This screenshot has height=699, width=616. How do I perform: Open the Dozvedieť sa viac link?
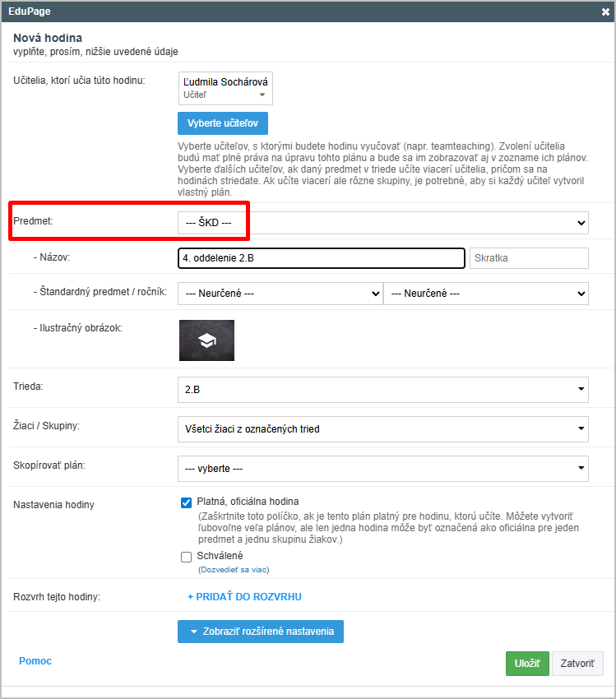[234, 570]
